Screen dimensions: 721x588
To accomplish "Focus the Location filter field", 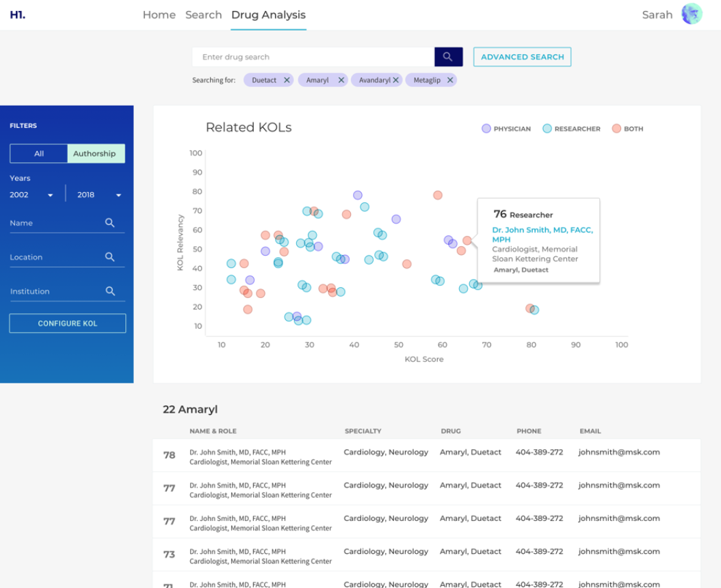I will point(67,257).
